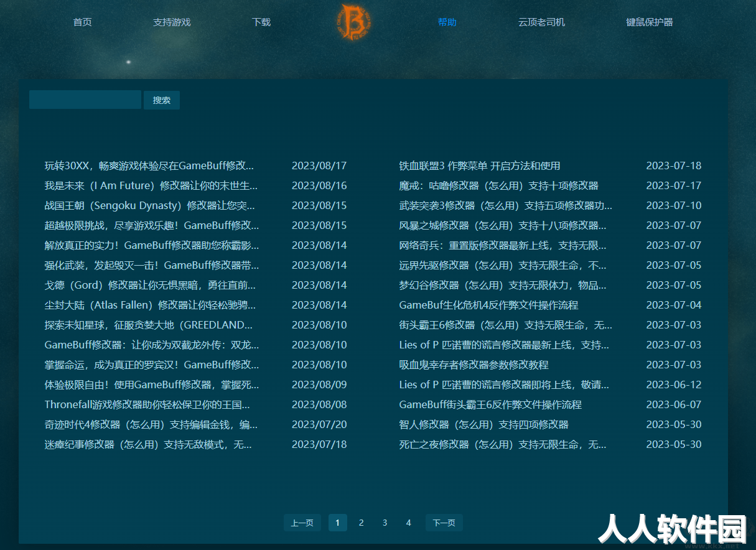Click the date 2023-07-10
Screen dimensions: 756x550
pos(674,205)
